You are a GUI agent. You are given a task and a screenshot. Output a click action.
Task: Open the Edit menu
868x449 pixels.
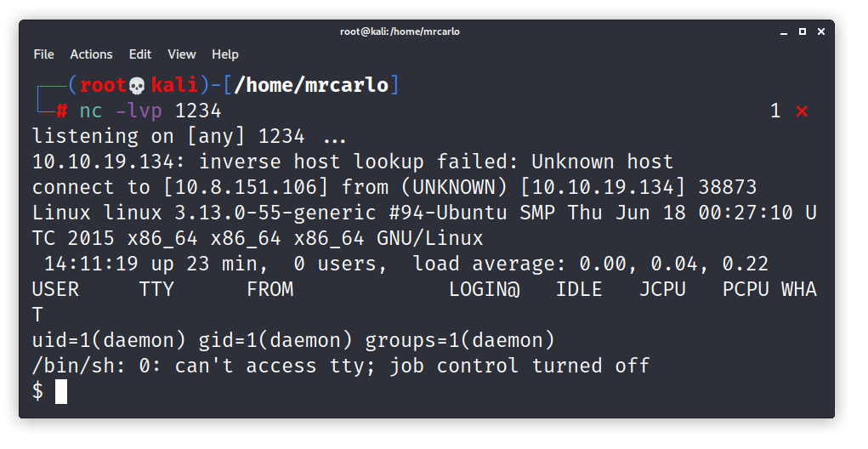140,54
